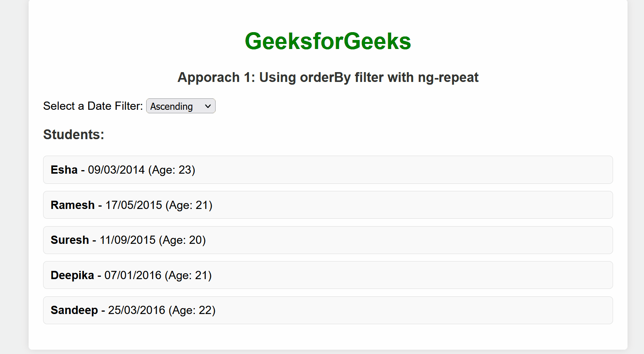
Task: Select the bold name Esha
Action: pos(64,170)
